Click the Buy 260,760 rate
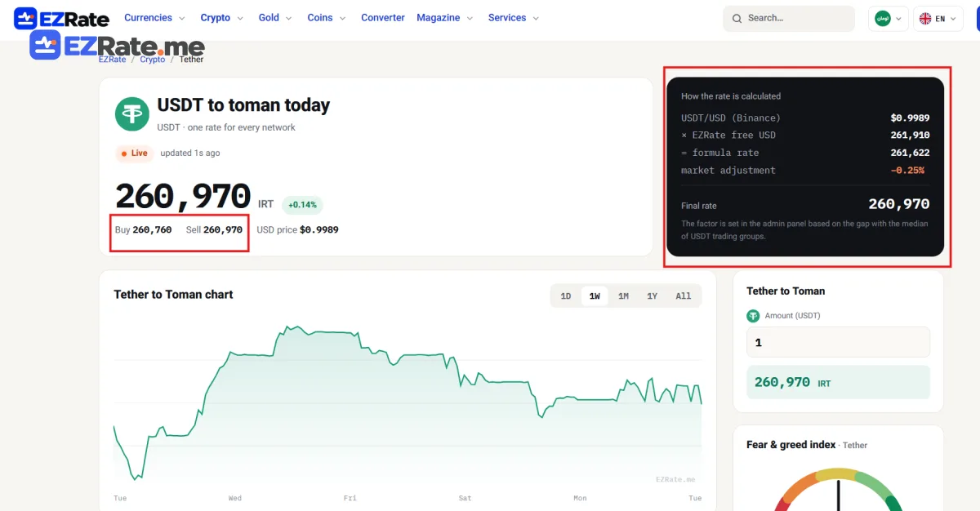The height and width of the screenshot is (511, 980). click(143, 230)
